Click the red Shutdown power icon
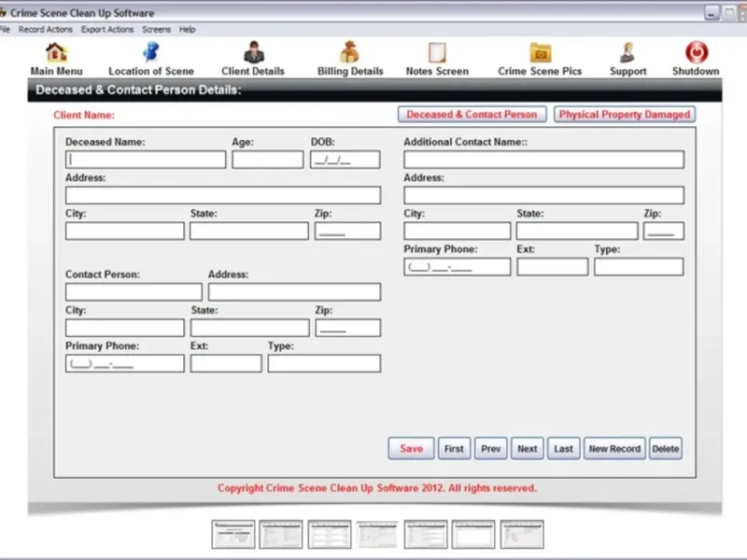Screen dimensions: 747x560 (696, 52)
